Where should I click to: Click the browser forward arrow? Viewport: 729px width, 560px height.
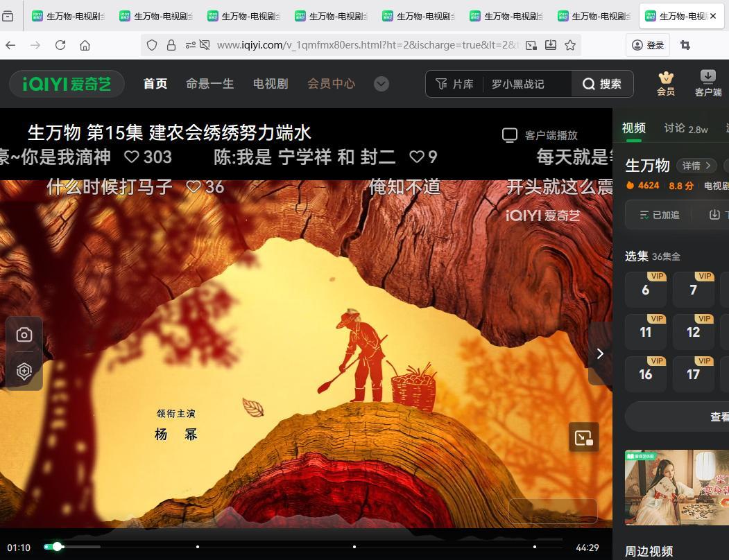click(35, 45)
